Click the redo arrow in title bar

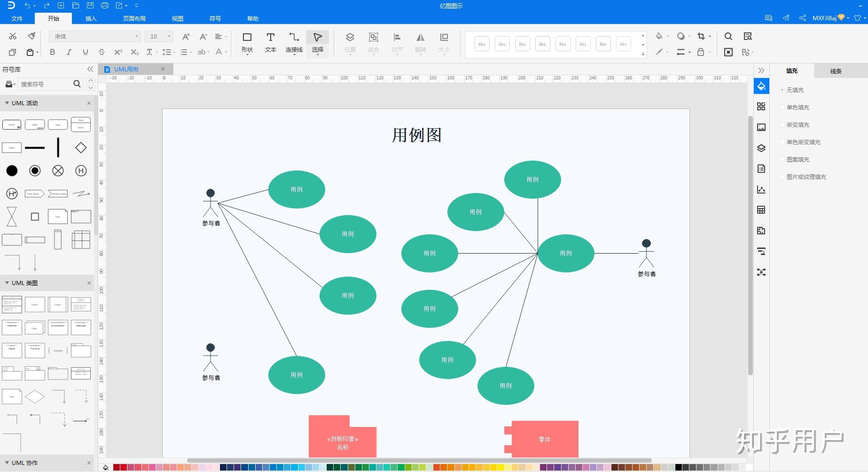click(47, 6)
